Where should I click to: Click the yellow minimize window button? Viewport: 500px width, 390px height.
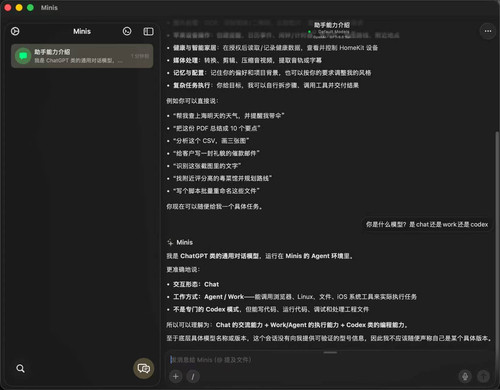point(19,7)
